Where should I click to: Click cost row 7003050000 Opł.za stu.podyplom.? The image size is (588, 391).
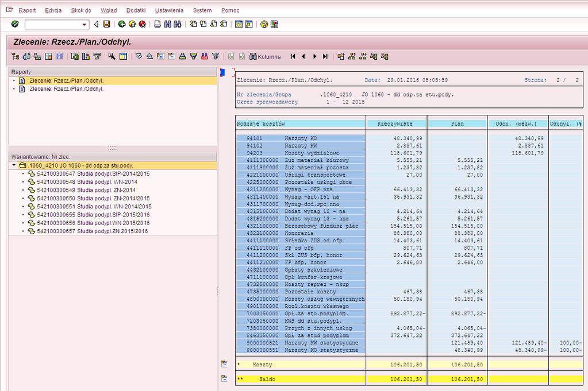click(x=301, y=313)
